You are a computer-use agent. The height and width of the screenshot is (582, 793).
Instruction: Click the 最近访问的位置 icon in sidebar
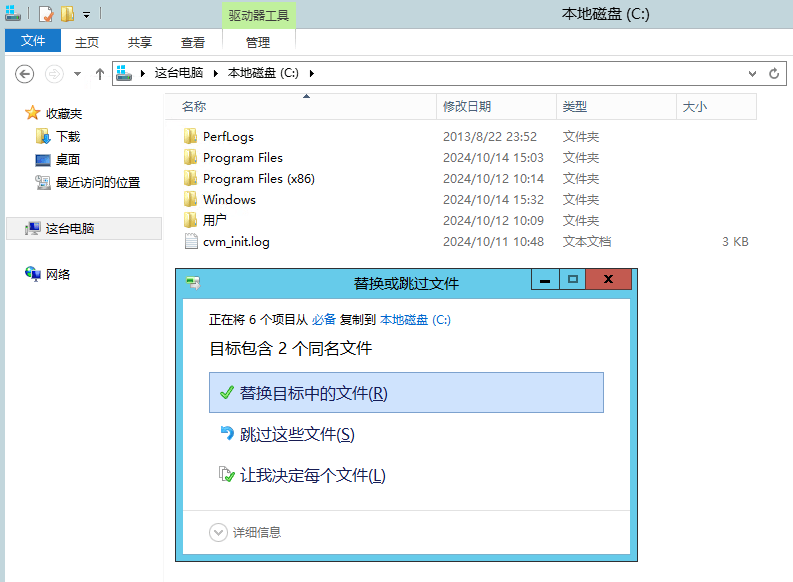(43, 183)
